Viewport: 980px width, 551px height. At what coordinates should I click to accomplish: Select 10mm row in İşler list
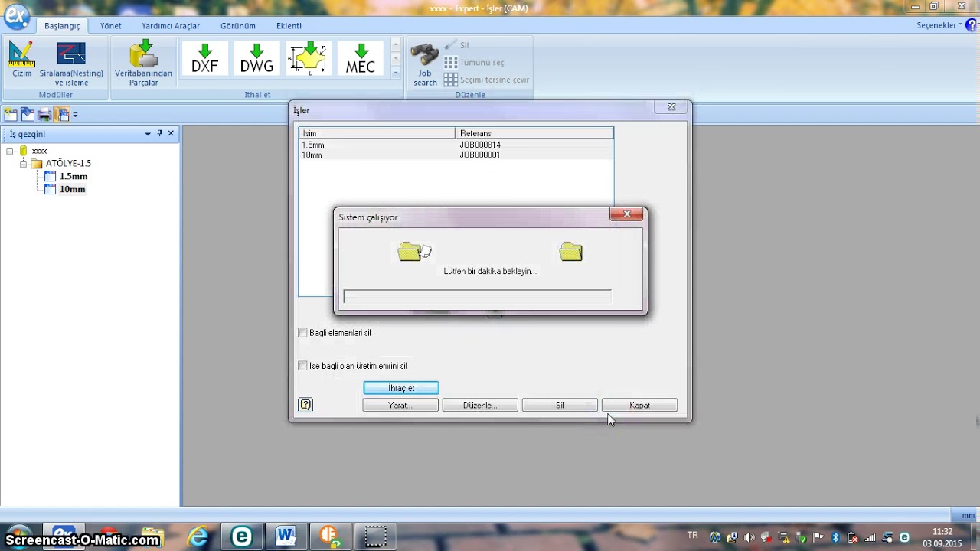(456, 155)
